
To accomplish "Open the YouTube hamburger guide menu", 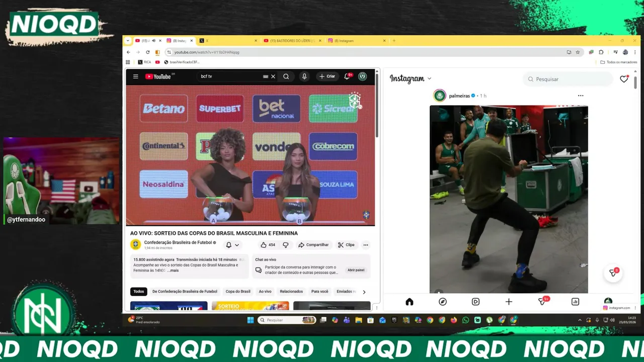I will (135, 76).
